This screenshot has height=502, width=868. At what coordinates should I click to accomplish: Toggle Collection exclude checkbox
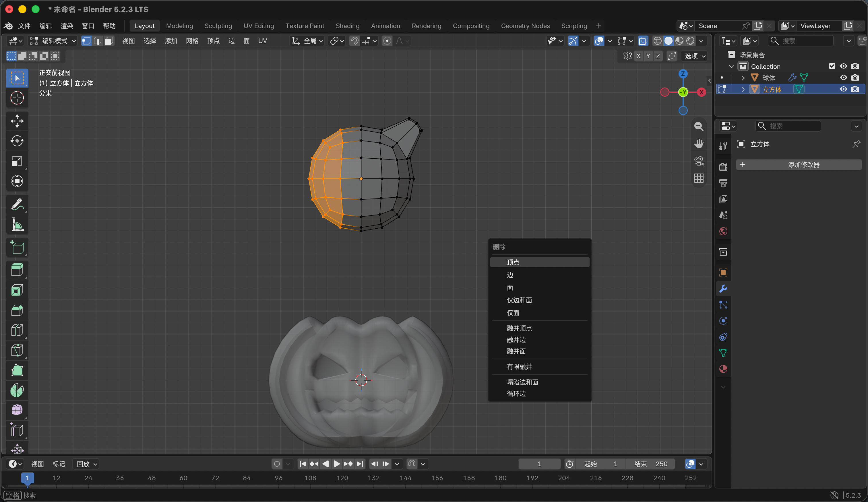tap(832, 66)
